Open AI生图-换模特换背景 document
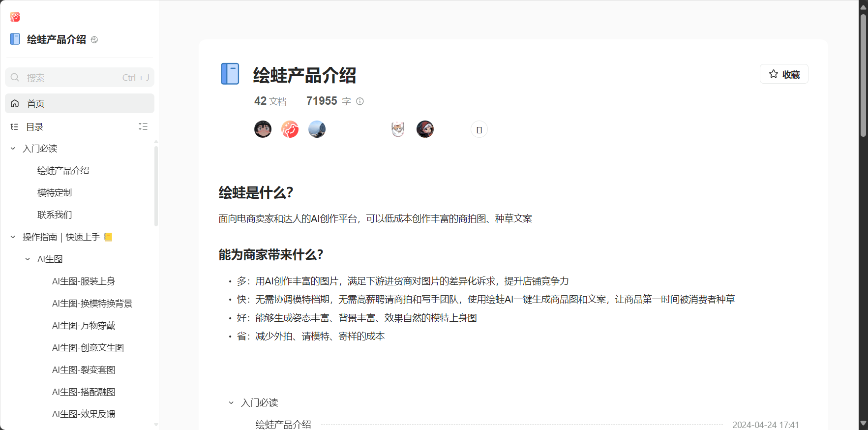 point(92,303)
